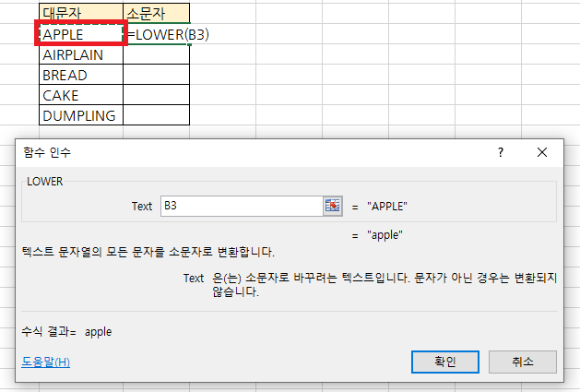Click the 함수 인수 dialog title
This screenshot has width=580, height=392.
point(47,152)
